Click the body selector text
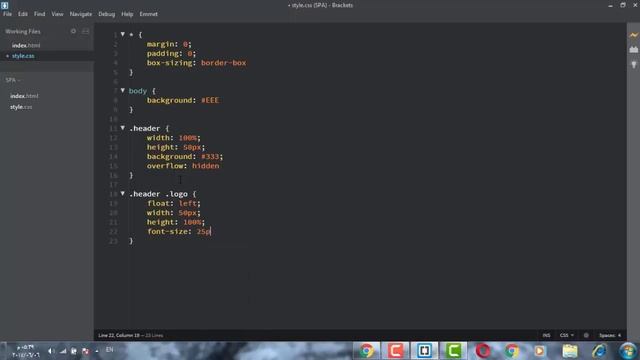 click(x=138, y=91)
